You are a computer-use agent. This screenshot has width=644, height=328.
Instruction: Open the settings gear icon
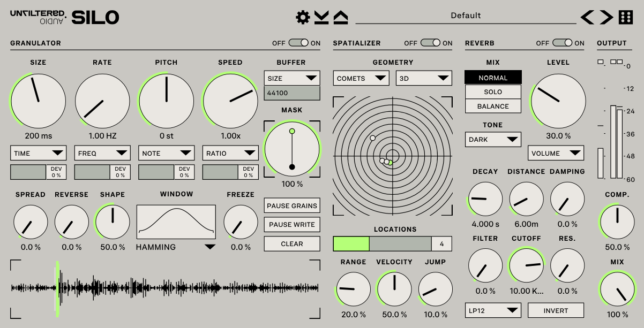303,18
